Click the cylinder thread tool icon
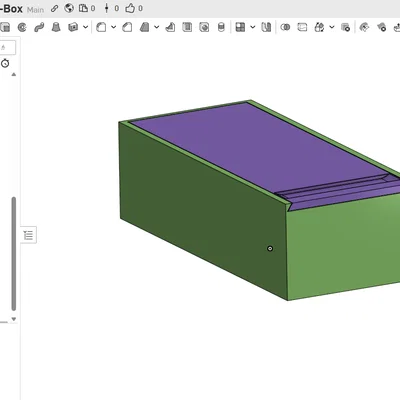The width and height of the screenshot is (400, 400). [221, 27]
